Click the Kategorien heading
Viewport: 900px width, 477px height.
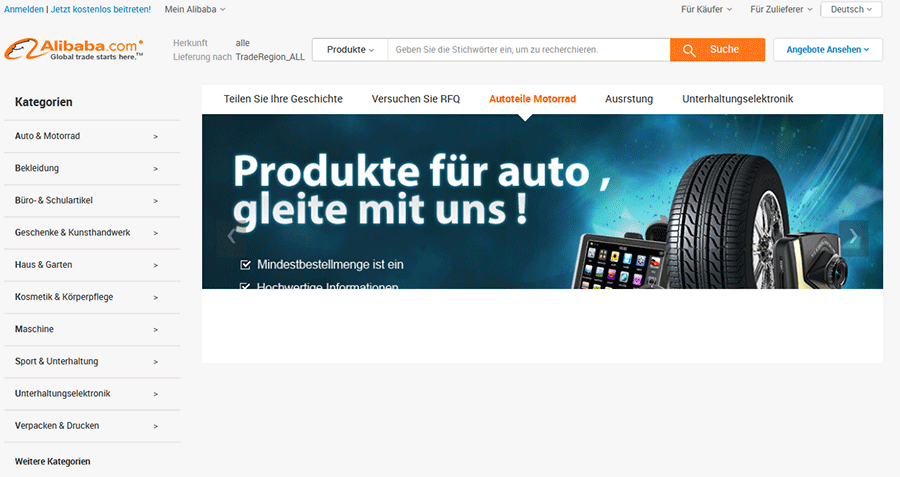click(44, 102)
